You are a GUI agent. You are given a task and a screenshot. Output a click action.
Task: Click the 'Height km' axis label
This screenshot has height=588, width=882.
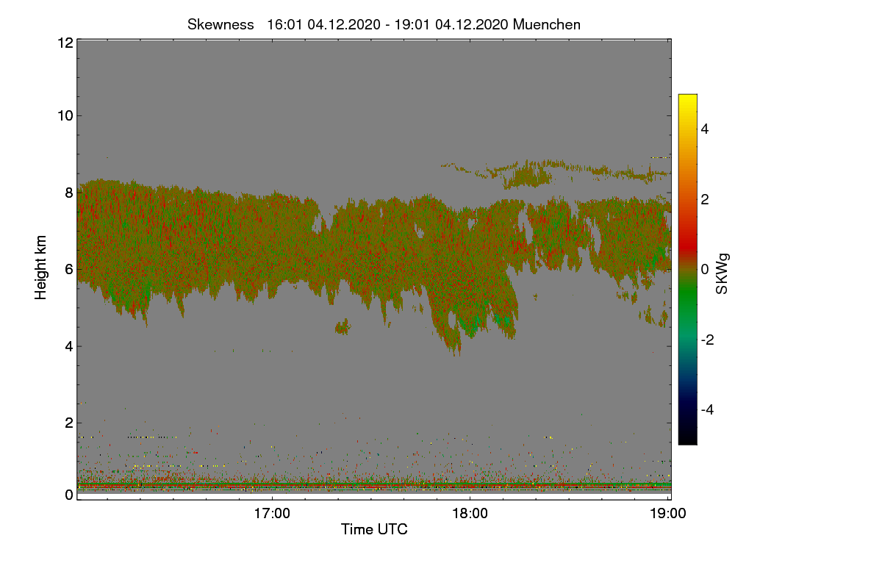[x=41, y=268]
